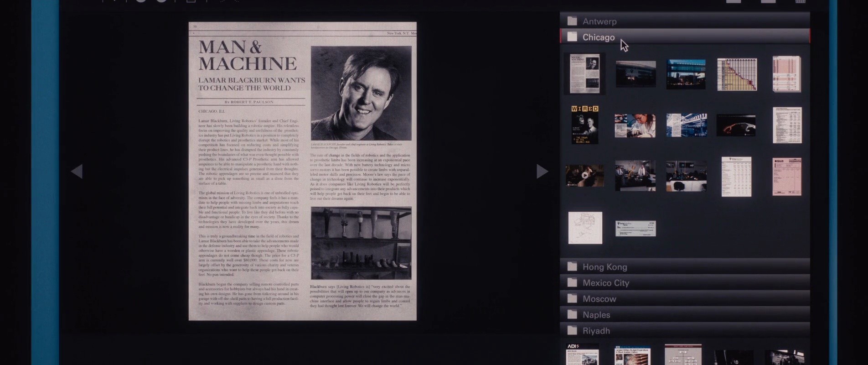868x365 pixels.
Task: Go to the previous document with left arrow
Action: point(77,172)
